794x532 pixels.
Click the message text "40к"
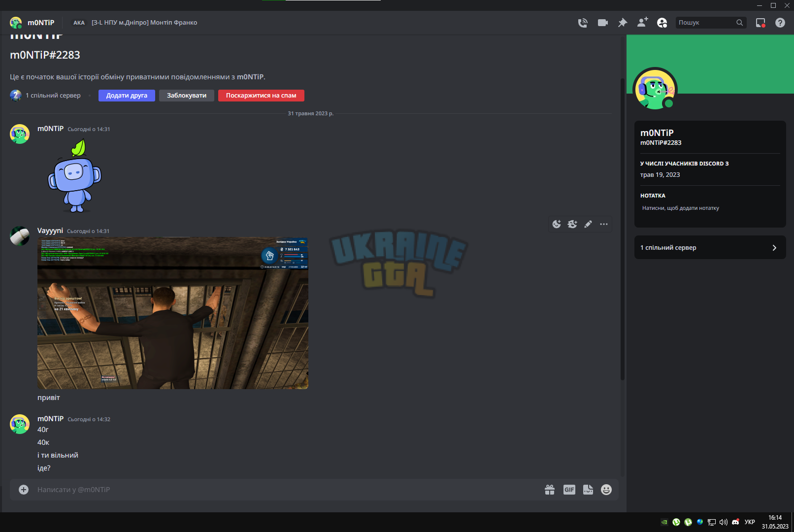point(43,442)
